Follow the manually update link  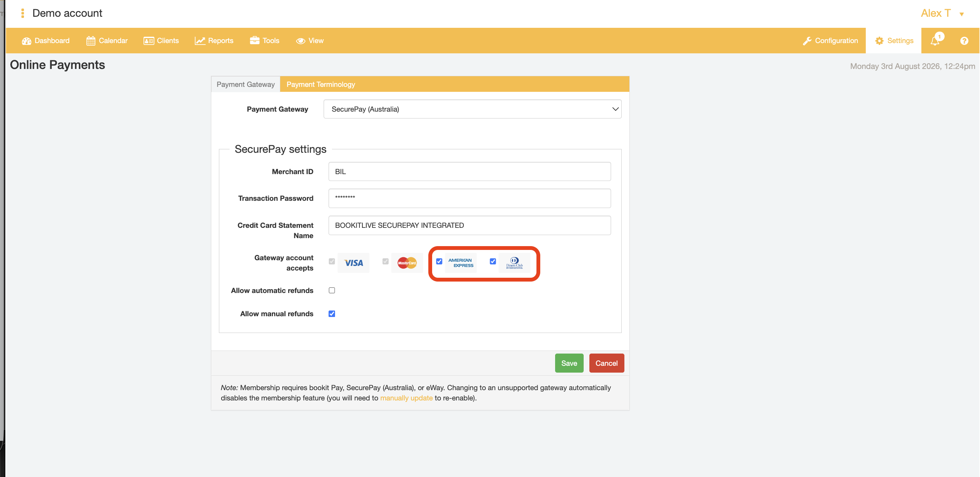click(406, 398)
